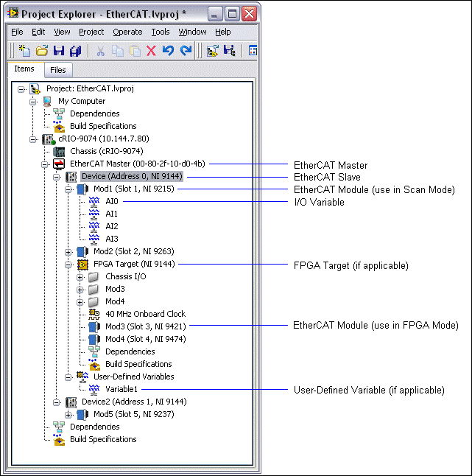The height and width of the screenshot is (476, 472).
Task: Click the User-Defined Variables icon
Action: tap(82, 377)
